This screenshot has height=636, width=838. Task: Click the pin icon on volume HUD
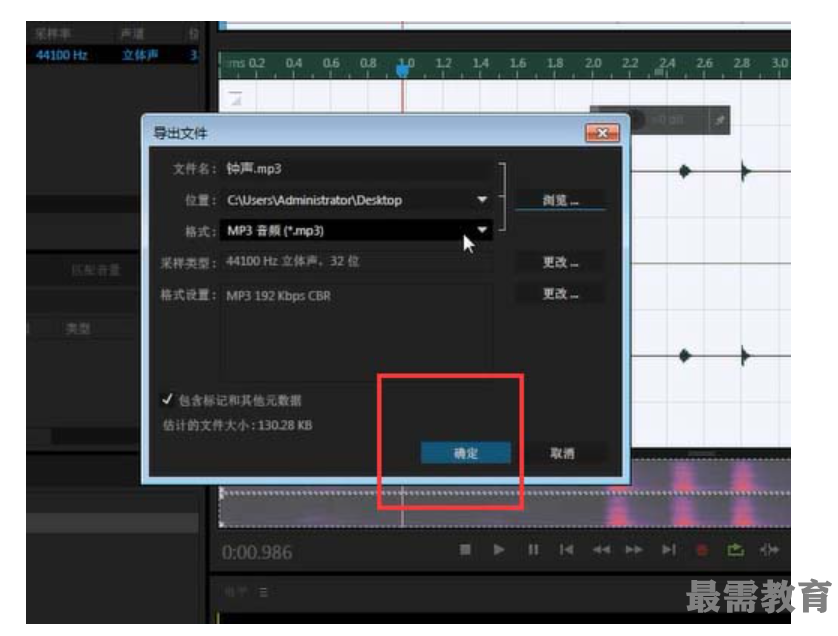(719, 120)
